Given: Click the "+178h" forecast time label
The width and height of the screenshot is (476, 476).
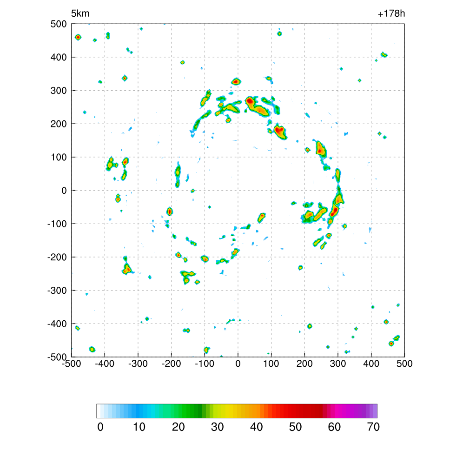Looking at the screenshot, I should [391, 13].
